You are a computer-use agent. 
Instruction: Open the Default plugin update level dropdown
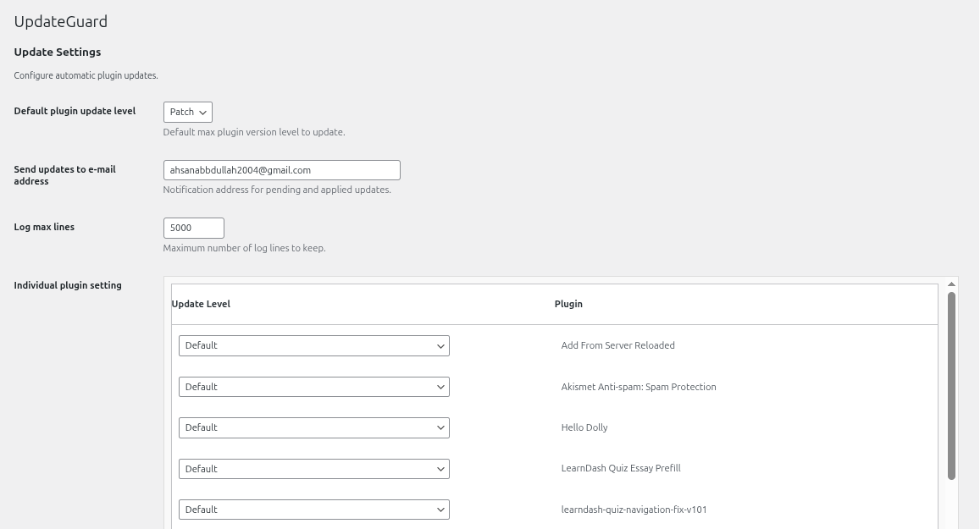click(187, 112)
